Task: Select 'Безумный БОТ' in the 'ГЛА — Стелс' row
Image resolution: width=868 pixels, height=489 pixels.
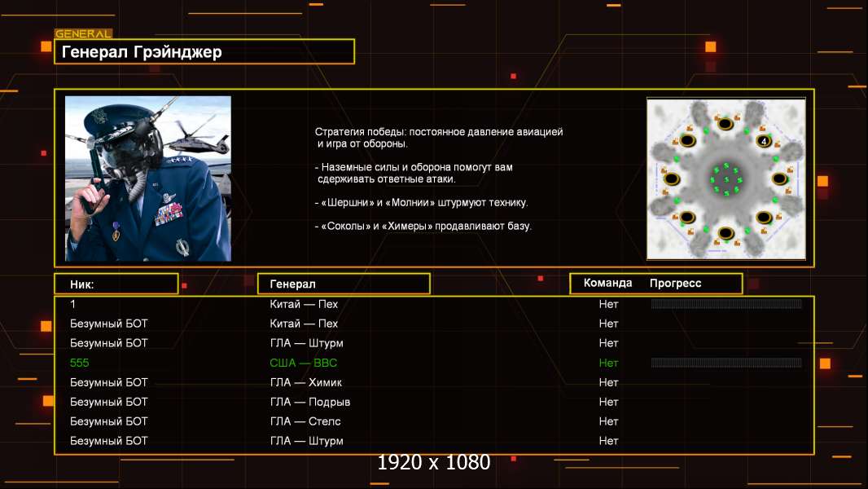Action: (x=108, y=421)
